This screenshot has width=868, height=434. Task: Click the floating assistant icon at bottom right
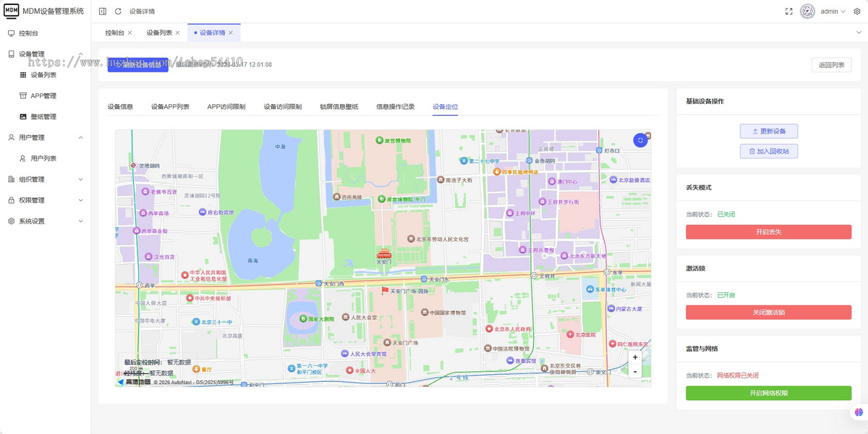[859, 412]
